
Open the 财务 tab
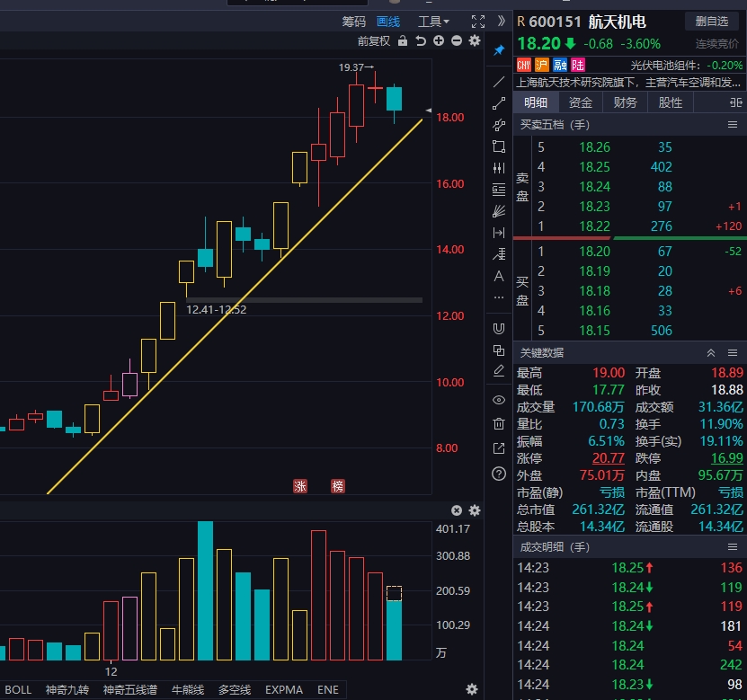click(625, 102)
